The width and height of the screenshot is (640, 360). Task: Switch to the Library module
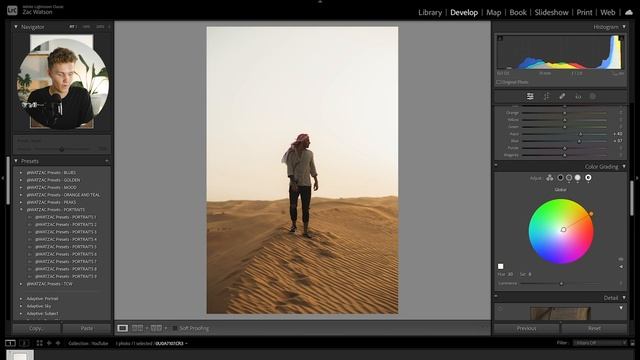click(x=430, y=12)
